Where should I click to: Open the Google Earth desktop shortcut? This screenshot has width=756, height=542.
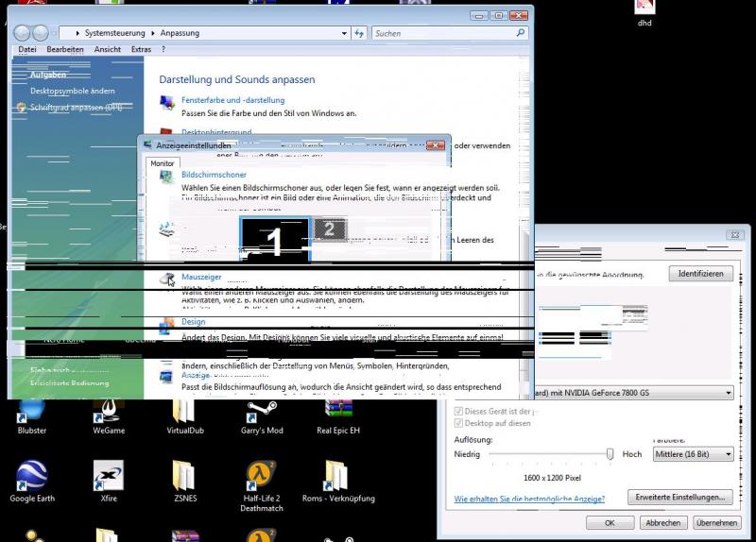click(x=32, y=475)
